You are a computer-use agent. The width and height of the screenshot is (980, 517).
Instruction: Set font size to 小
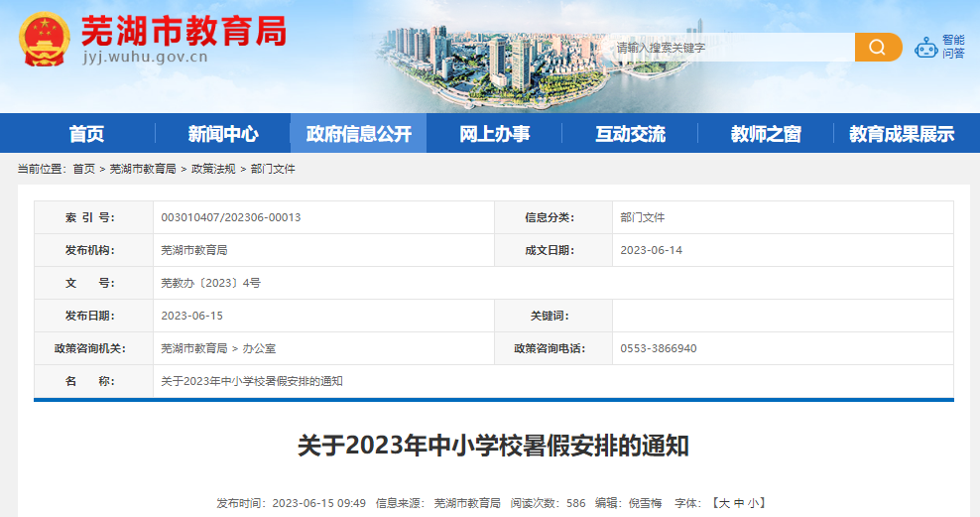click(x=753, y=503)
